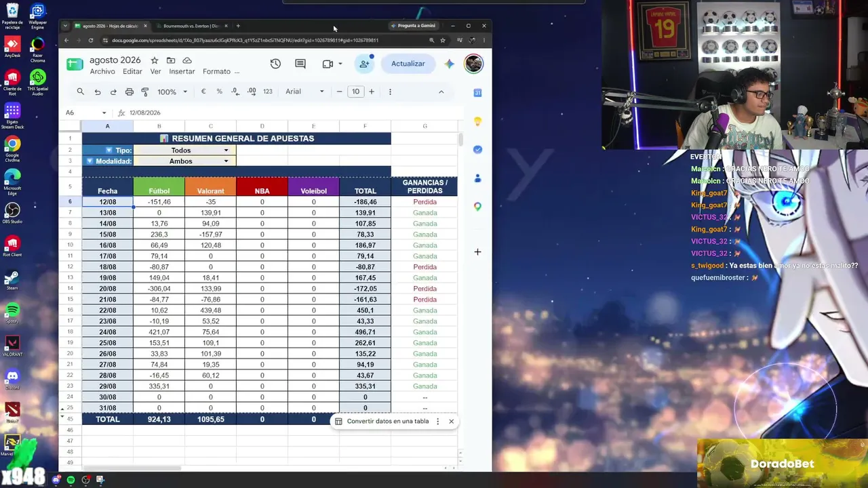The image size is (868, 488).
Task: Open a new Chrome tab
Action: pyautogui.click(x=238, y=26)
